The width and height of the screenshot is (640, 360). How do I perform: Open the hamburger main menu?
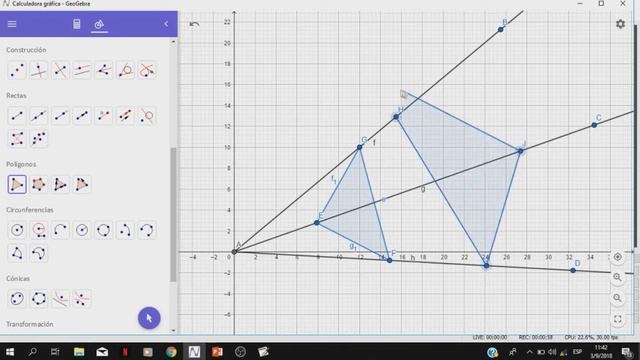click(x=12, y=24)
